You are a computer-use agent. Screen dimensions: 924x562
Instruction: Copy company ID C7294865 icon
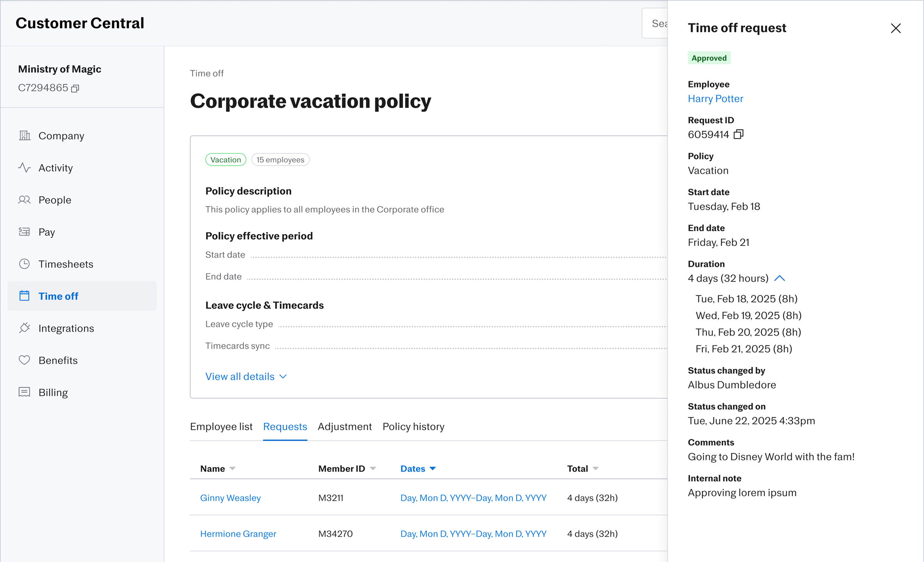pyautogui.click(x=75, y=89)
